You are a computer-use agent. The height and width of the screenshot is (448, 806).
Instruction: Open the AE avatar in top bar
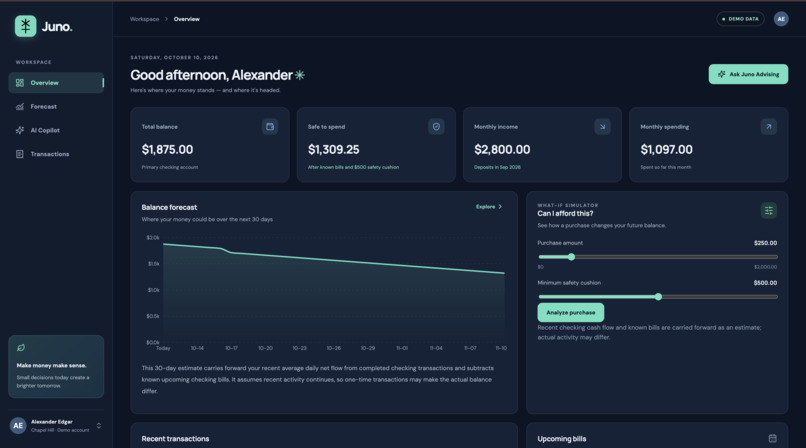(781, 19)
